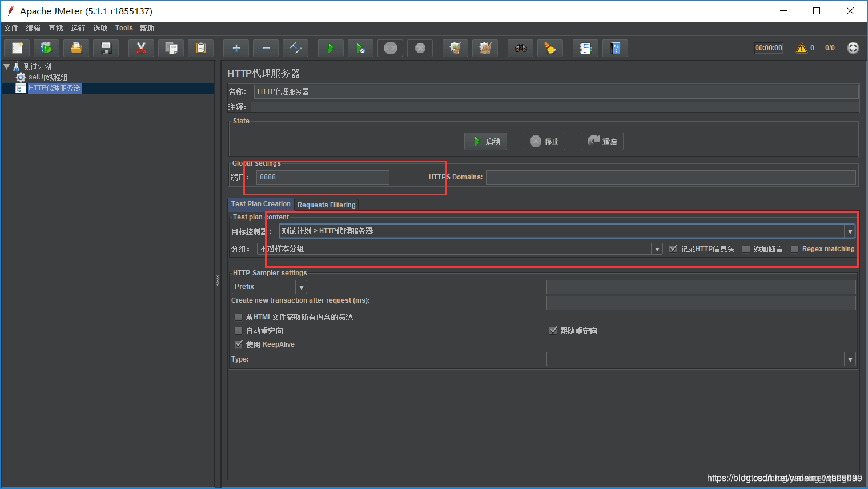868x489 pixels.
Task: Stop the test with stop icon
Action: (x=390, y=48)
